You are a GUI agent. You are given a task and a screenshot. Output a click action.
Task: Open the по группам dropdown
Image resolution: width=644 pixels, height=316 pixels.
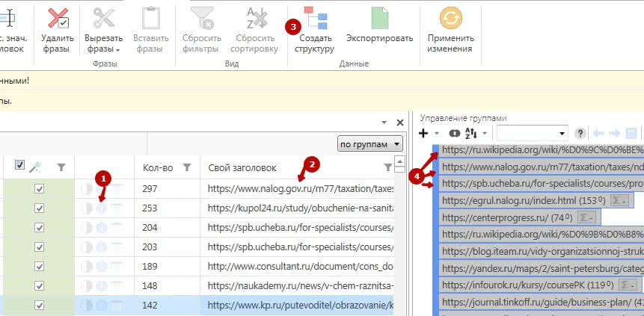[x=369, y=144]
